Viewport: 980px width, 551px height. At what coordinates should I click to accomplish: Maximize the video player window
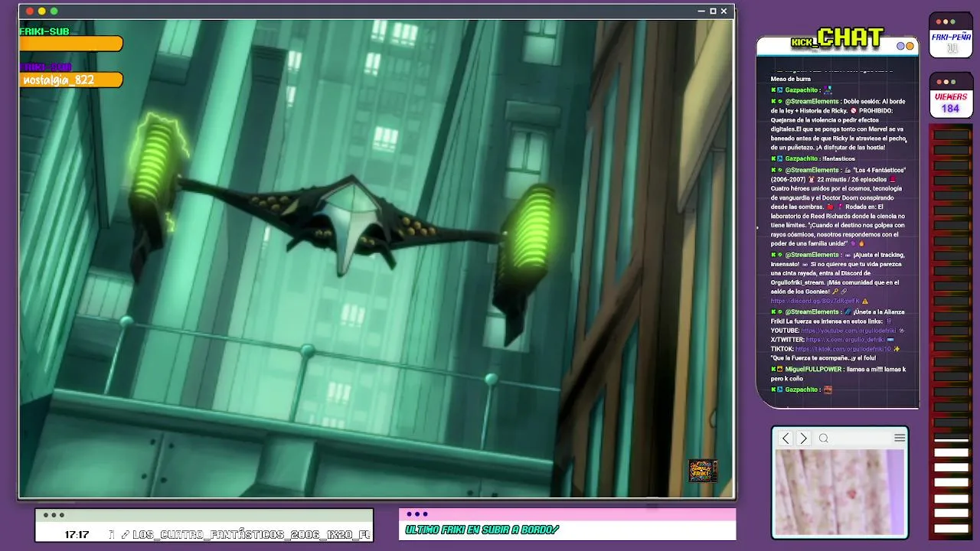pyautogui.click(x=713, y=11)
